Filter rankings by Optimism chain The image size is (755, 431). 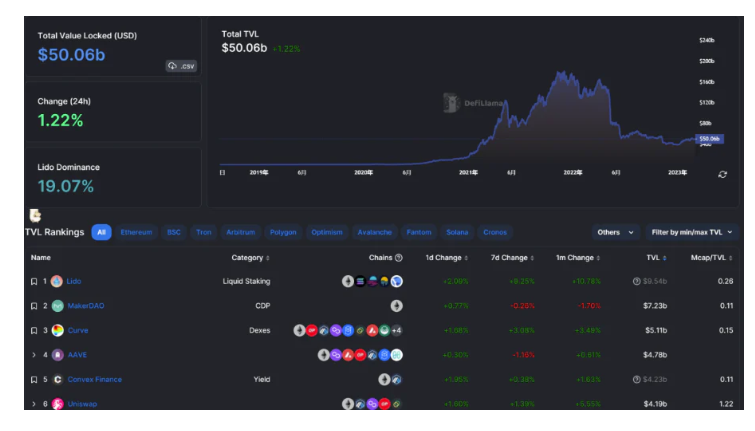327,232
